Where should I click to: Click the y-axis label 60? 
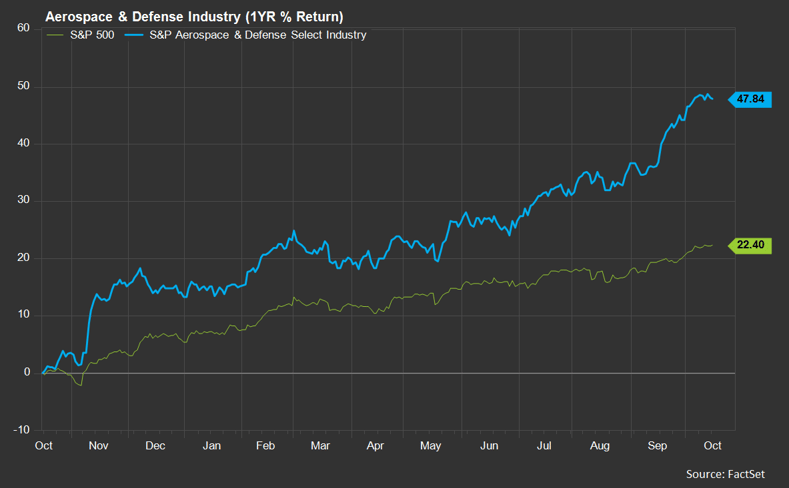tap(24, 28)
